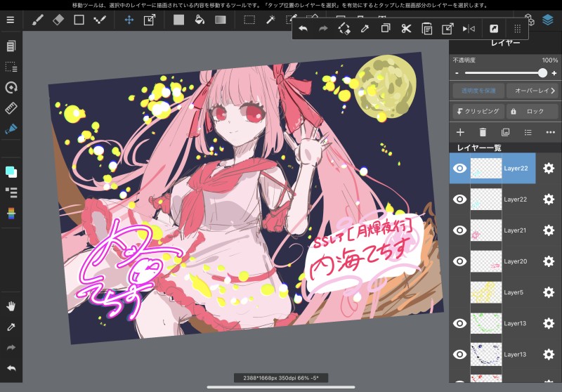Image resolution: width=562 pixels, height=392 pixels.
Task: Hide Layer20 with its eye icon
Action: coord(459,261)
